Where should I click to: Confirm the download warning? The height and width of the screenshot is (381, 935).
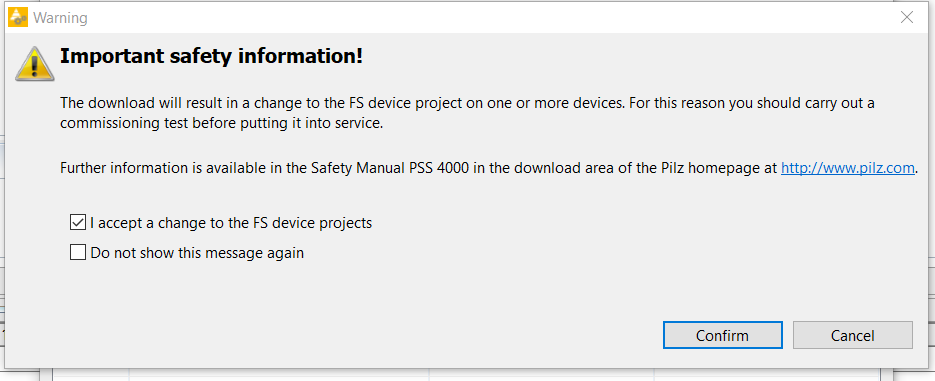[722, 335]
